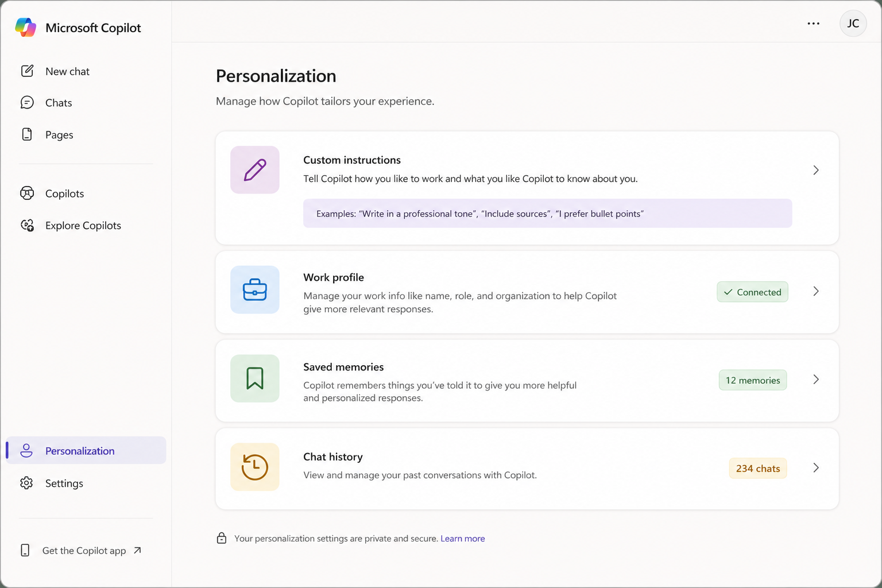
Task: Open the Saved memories card title
Action: pos(343,367)
